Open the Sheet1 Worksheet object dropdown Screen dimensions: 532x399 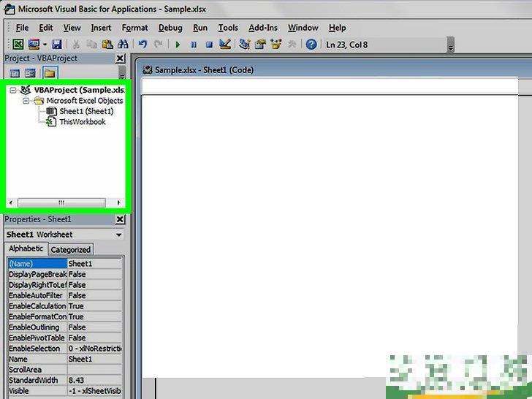point(118,235)
